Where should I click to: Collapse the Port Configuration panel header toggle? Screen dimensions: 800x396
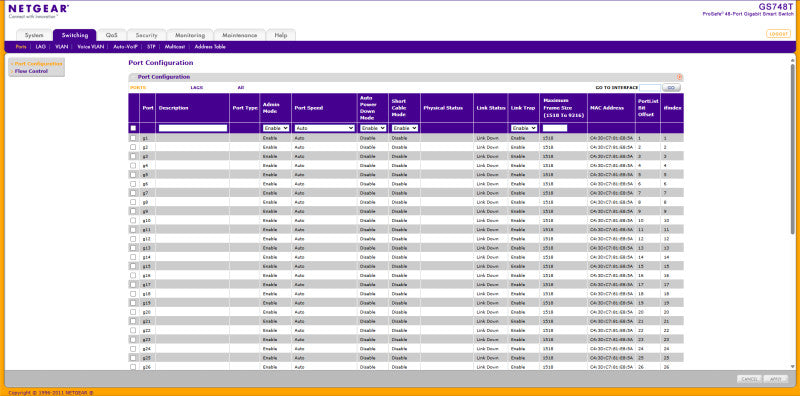134,77
